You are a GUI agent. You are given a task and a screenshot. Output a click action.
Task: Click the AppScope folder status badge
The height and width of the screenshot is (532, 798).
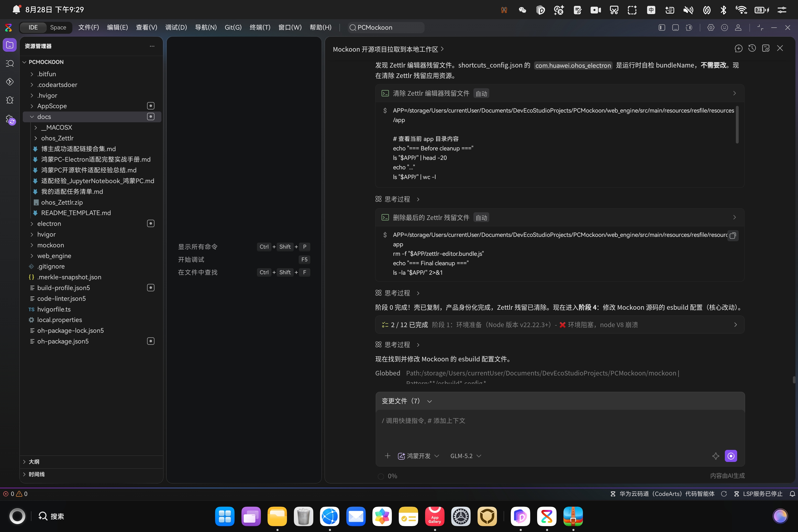[x=151, y=106]
